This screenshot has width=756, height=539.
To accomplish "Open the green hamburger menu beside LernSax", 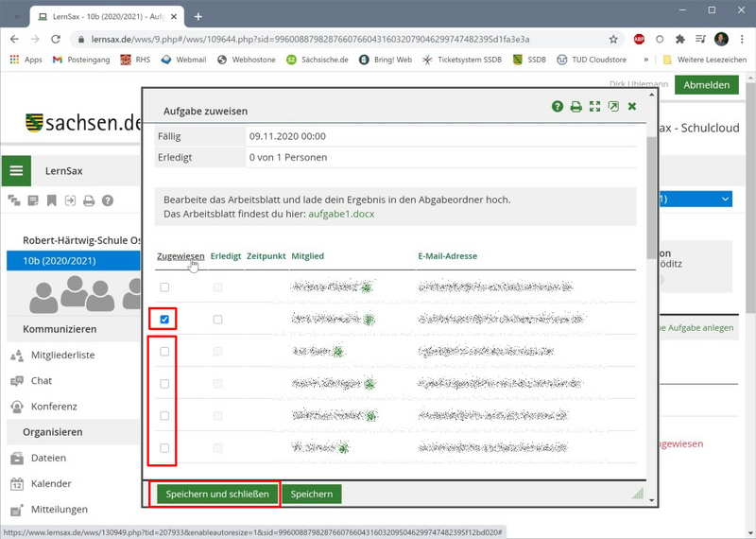I will tap(16, 171).
